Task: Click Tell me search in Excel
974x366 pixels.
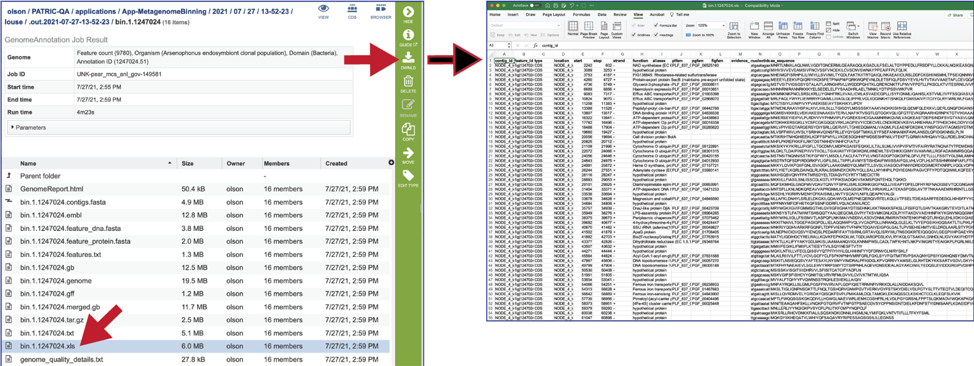Action: coord(680,14)
